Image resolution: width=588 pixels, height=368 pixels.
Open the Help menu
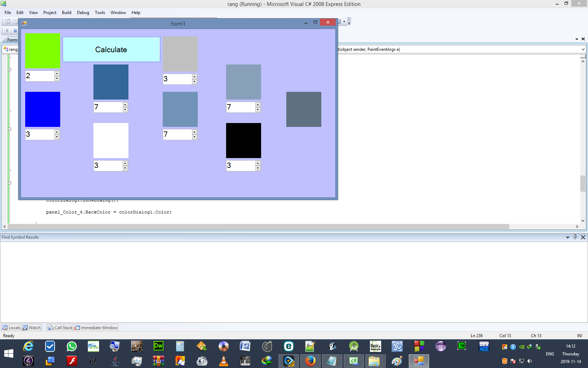coord(136,13)
